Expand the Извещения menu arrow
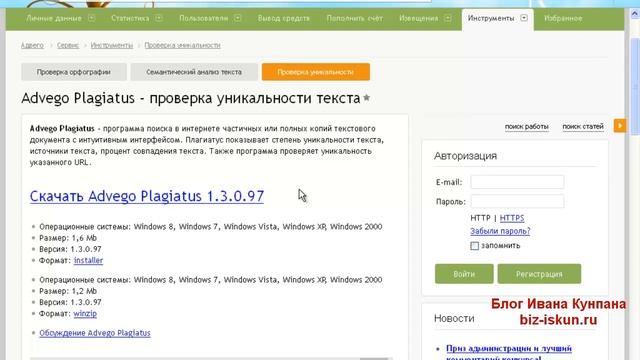 pyautogui.click(x=448, y=18)
